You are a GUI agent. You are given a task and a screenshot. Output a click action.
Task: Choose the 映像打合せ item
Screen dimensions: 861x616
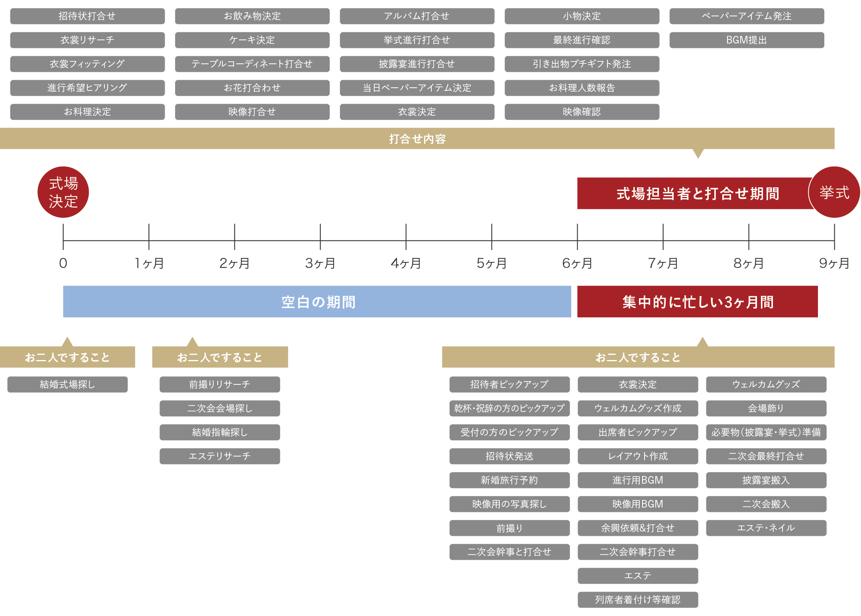pyautogui.click(x=252, y=112)
